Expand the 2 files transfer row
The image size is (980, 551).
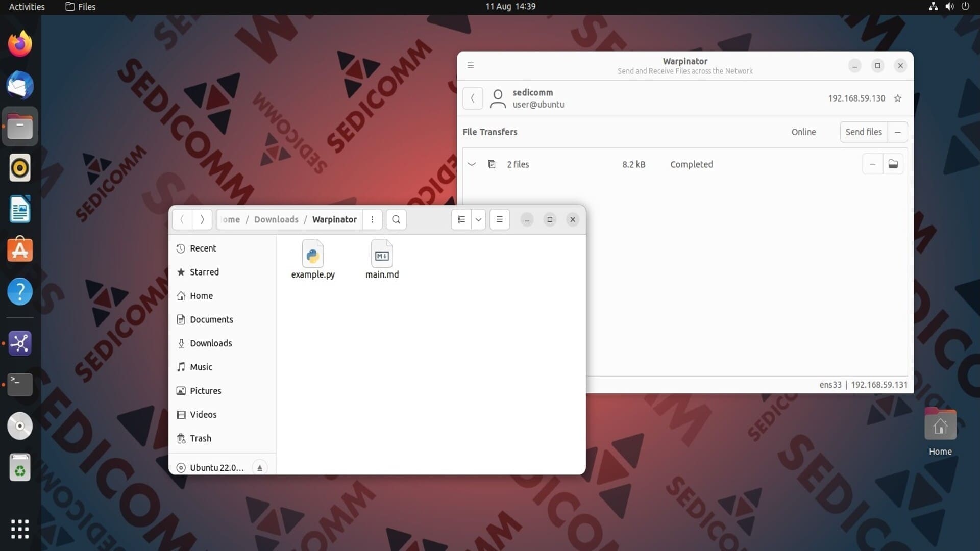[x=472, y=164]
